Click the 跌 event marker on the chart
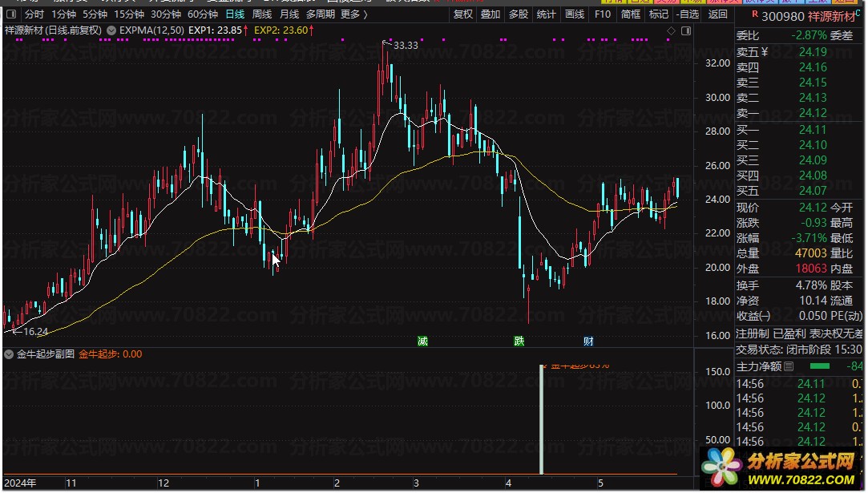This screenshot has width=868, height=493. tap(519, 341)
